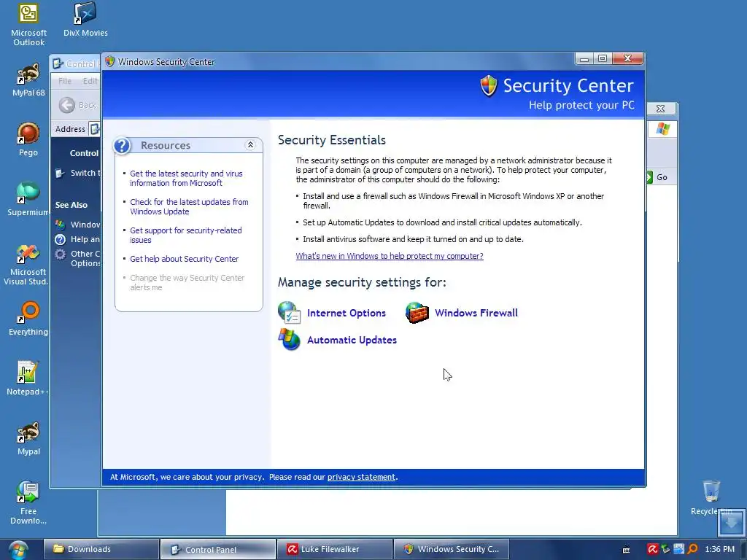Click the Show Desktop arrow at bottom right

coord(731,522)
